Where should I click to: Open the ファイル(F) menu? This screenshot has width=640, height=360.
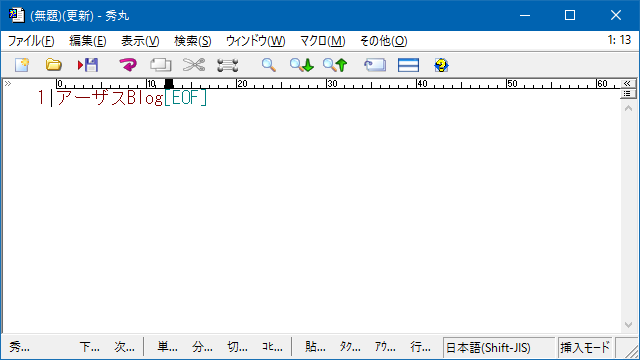[x=31, y=41]
